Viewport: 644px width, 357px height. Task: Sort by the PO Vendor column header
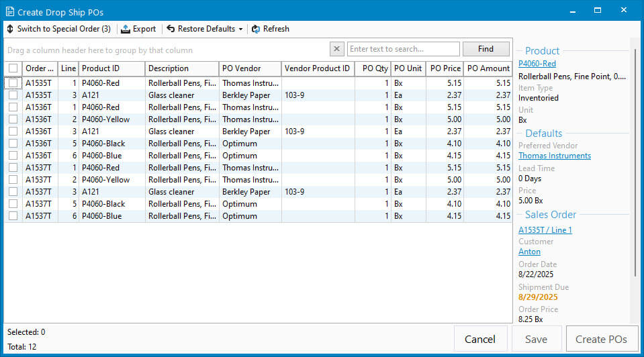pyautogui.click(x=250, y=68)
